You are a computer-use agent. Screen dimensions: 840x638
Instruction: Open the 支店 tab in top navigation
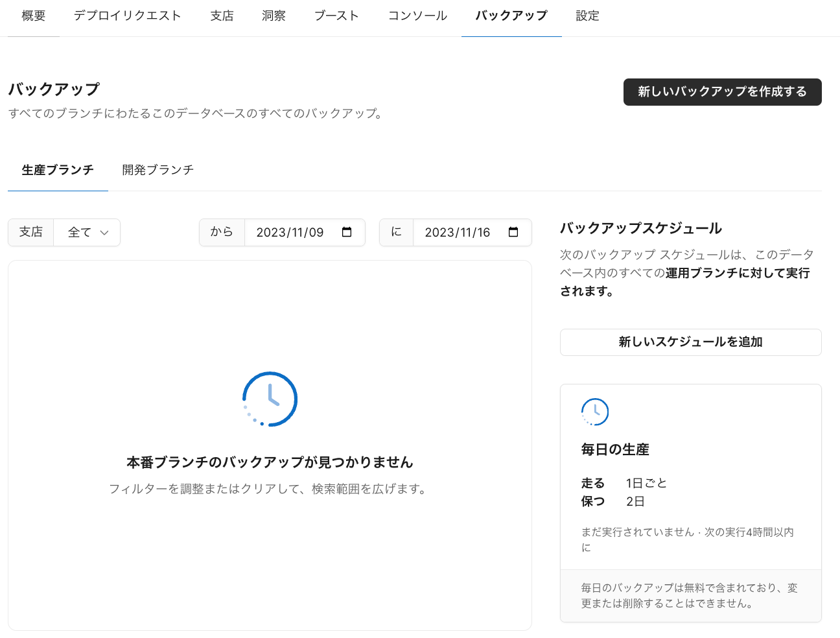coord(222,16)
